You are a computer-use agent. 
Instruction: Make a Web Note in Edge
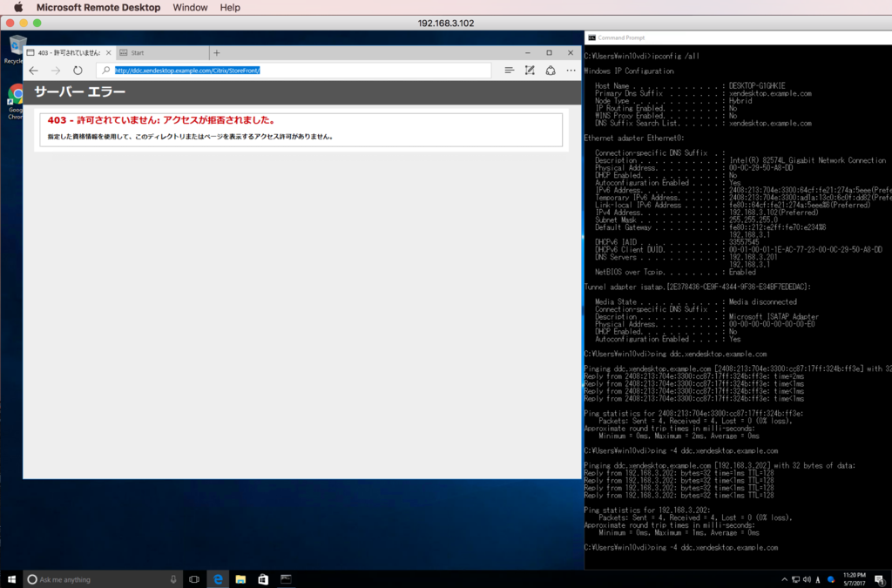(x=530, y=71)
